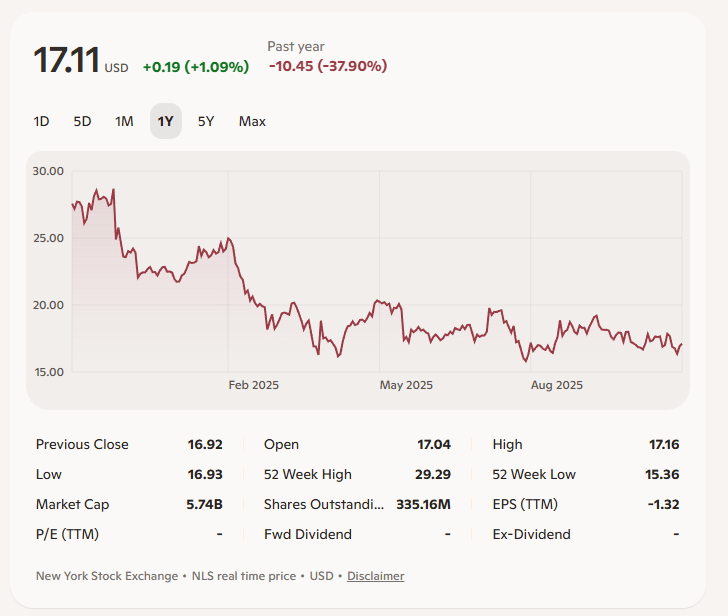Click the daily change +0.19 (+1.09%)
The height and width of the screenshot is (616, 728).
[x=195, y=67]
